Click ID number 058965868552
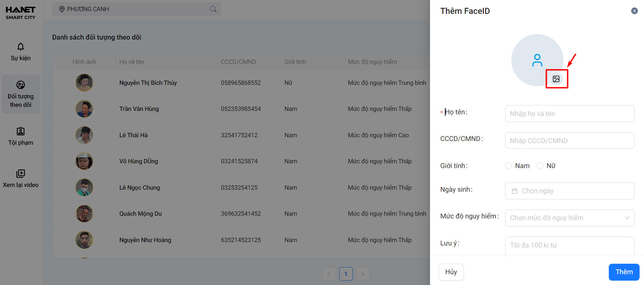 (241, 83)
